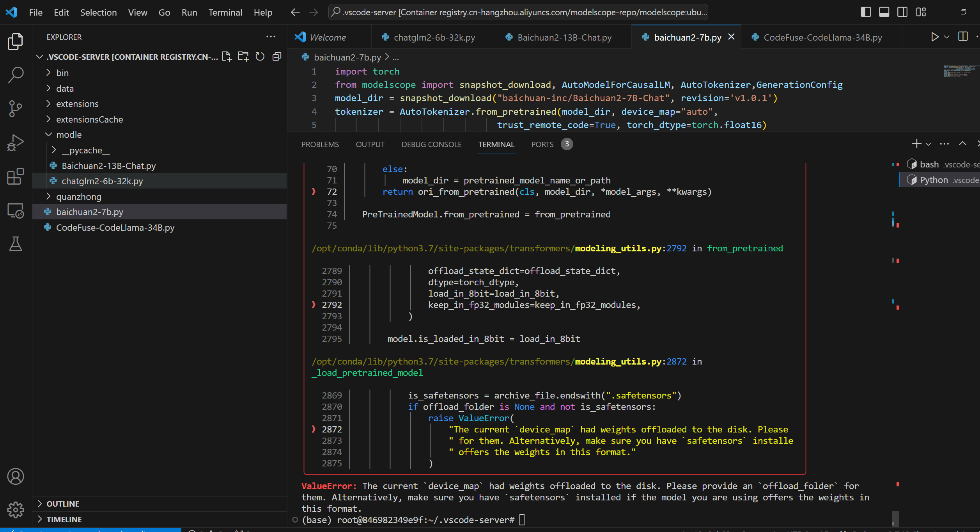
Task: Toggle the primary side bar
Action: 866,12
